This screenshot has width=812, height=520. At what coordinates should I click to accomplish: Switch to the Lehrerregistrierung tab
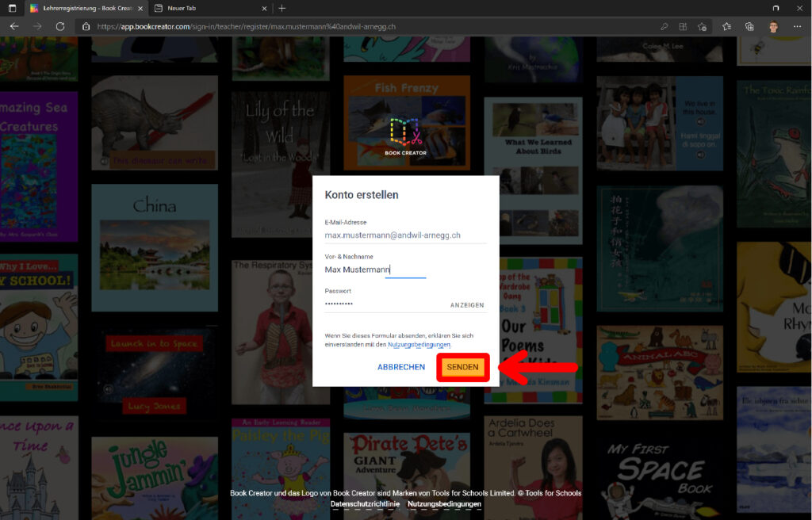[82, 8]
